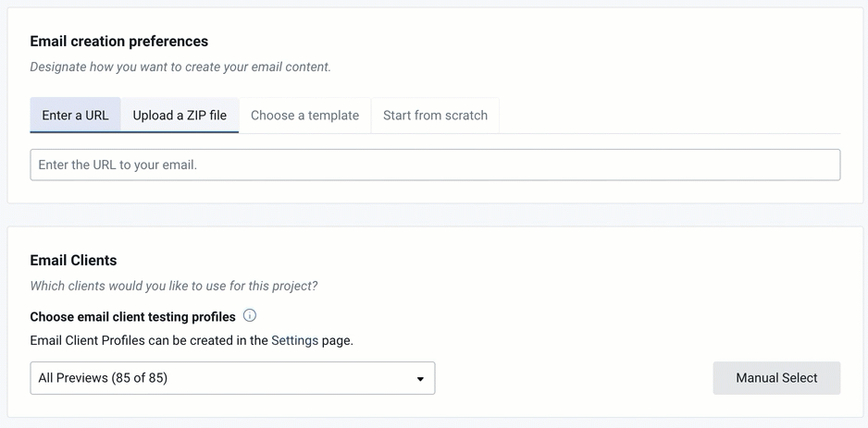Switch to Start from scratch tab
Screen dimensions: 868x428
coord(435,116)
